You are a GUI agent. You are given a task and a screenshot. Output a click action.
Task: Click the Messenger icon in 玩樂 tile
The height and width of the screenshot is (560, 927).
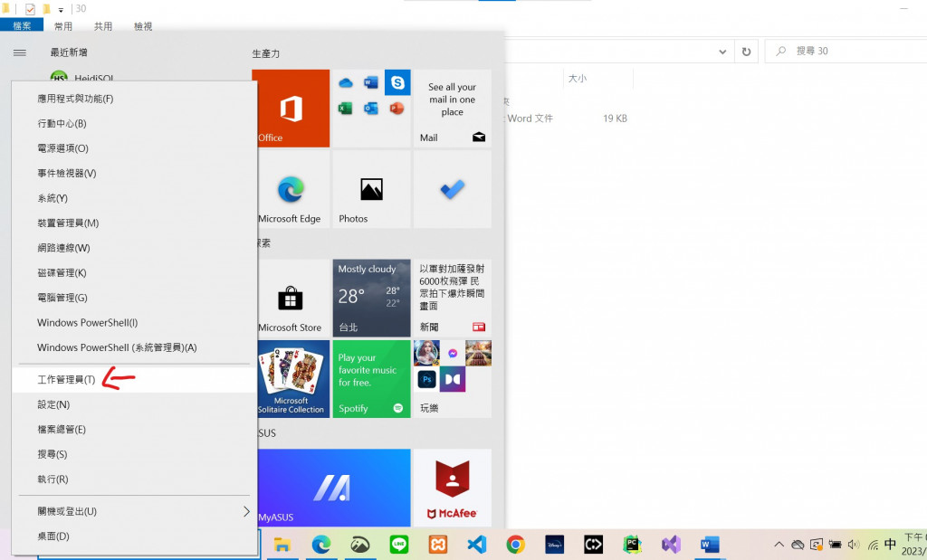point(453,353)
